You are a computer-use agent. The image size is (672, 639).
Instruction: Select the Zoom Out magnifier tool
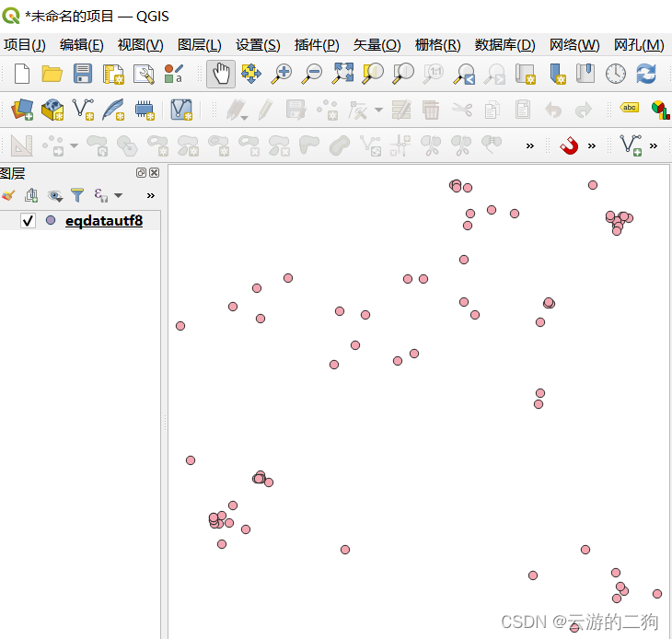click(312, 74)
